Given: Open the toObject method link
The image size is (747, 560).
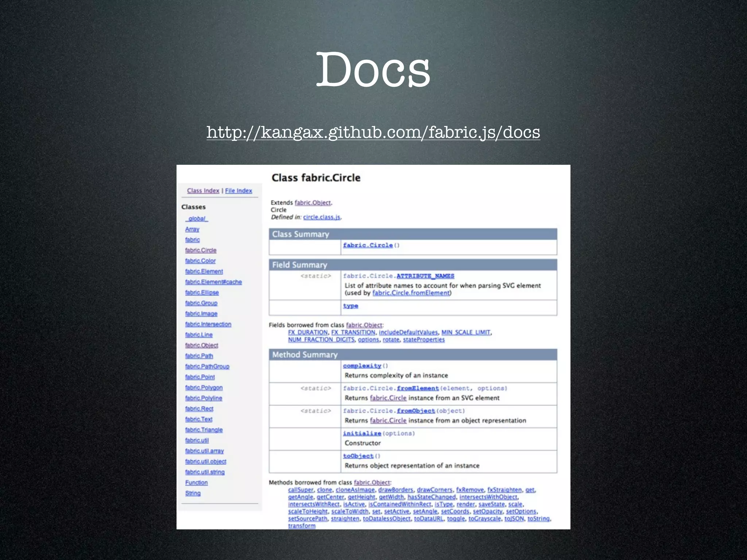Looking at the screenshot, I should point(358,456).
